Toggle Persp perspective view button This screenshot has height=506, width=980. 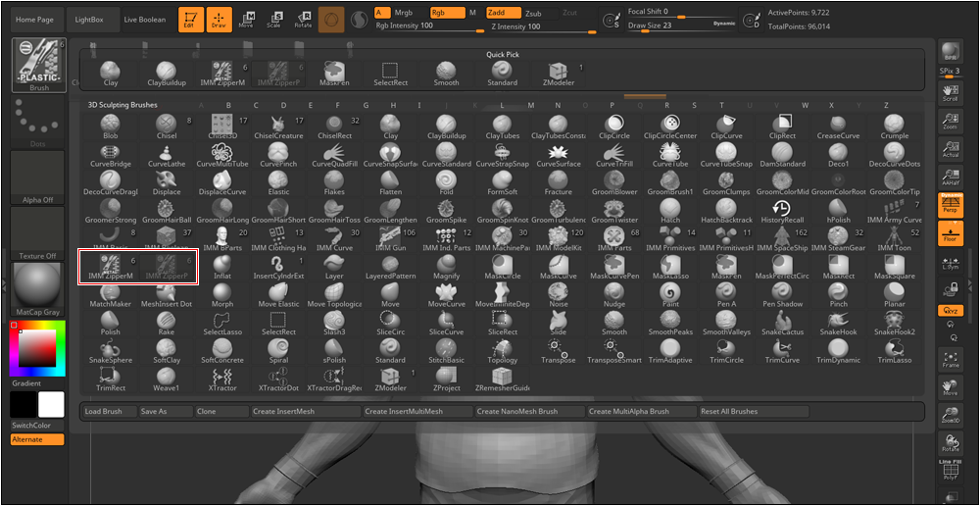[x=950, y=204]
